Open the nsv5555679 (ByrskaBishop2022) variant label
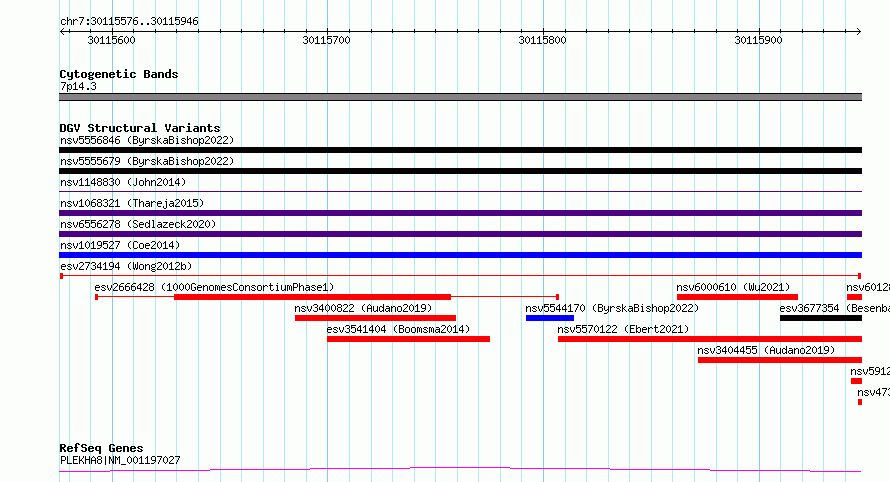Viewport: 890px width, 482px height. pyautogui.click(x=147, y=161)
